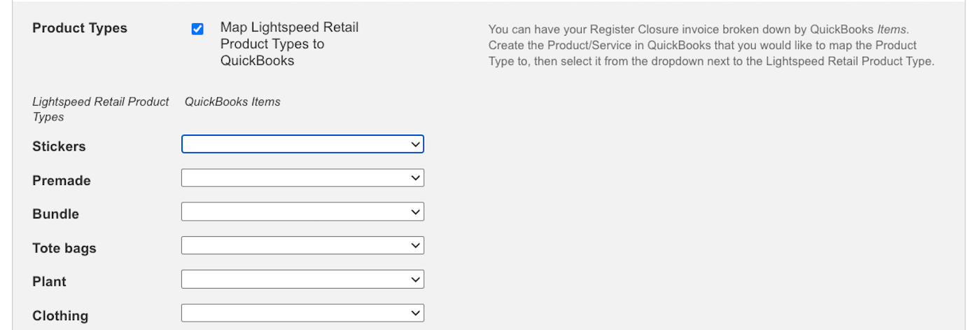Click the Plant product type label
980x330 pixels.
[x=49, y=282]
